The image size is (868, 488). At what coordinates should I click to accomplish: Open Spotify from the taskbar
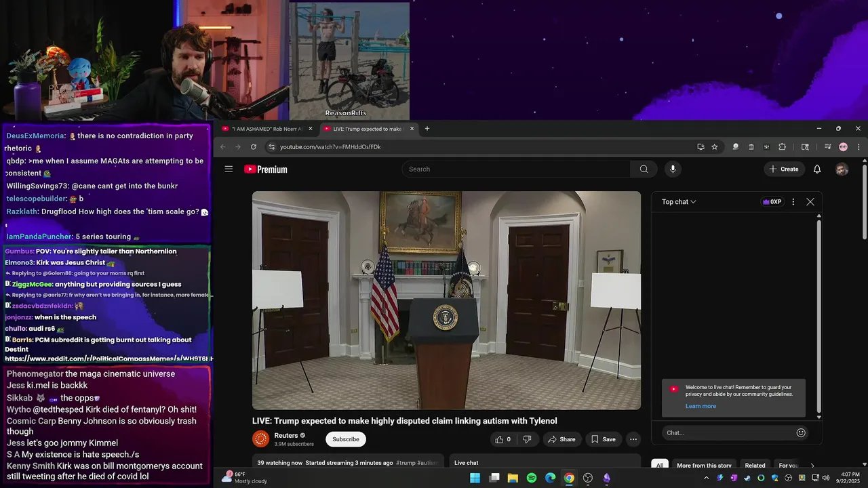click(532, 478)
